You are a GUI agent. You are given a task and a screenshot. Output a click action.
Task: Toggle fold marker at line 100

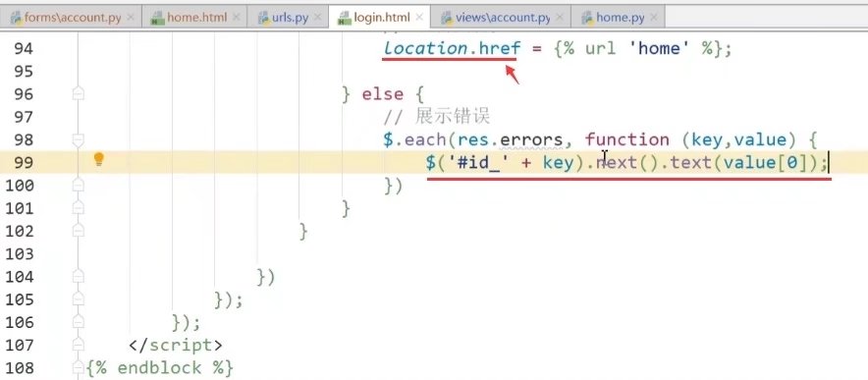[78, 185]
